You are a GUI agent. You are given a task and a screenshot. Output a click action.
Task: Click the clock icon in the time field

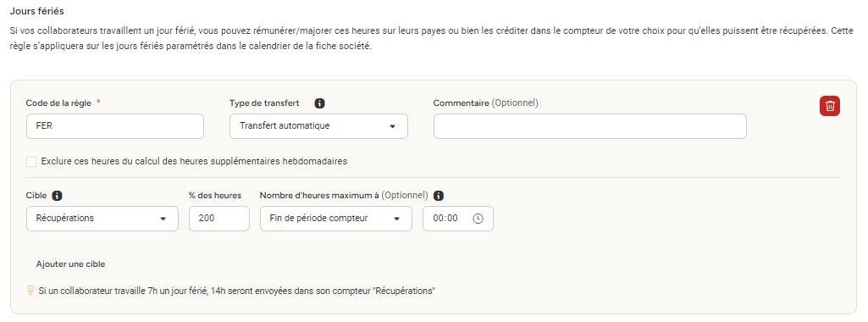pos(478,219)
